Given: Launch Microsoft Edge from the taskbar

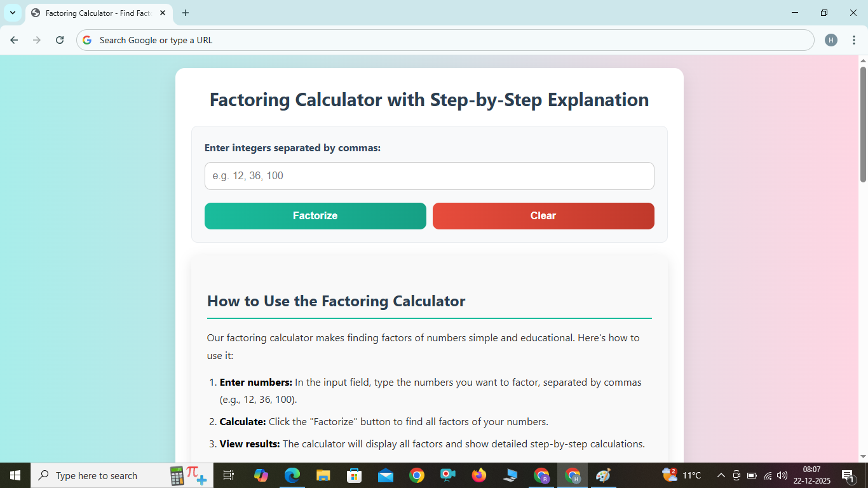Looking at the screenshot, I should pyautogui.click(x=292, y=475).
